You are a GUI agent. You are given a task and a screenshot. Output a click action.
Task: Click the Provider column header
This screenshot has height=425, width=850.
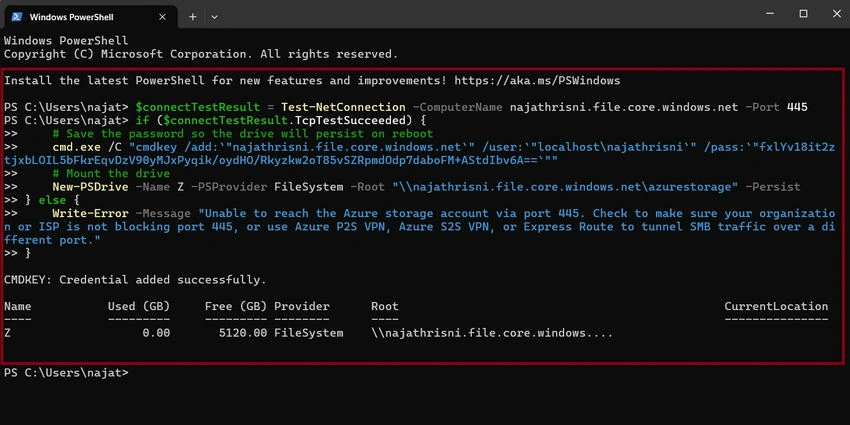[301, 306]
